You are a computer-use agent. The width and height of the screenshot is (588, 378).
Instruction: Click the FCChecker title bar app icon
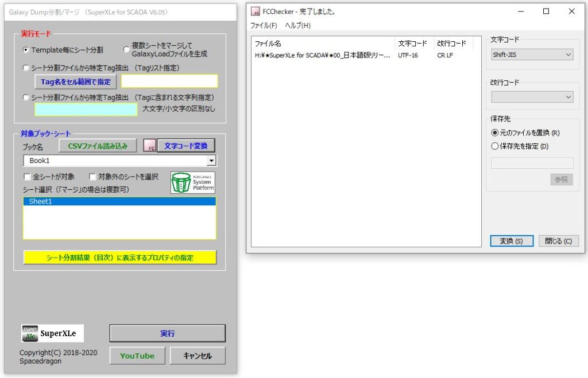point(256,11)
